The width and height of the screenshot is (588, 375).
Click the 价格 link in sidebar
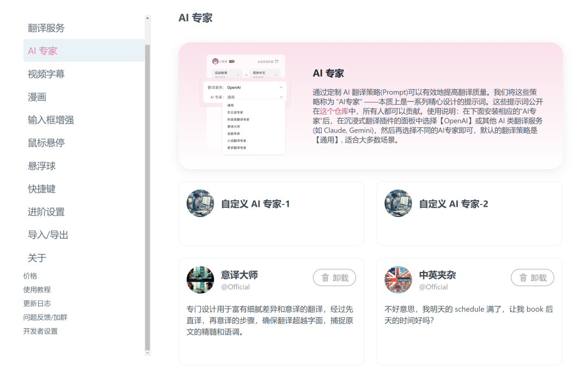point(30,276)
